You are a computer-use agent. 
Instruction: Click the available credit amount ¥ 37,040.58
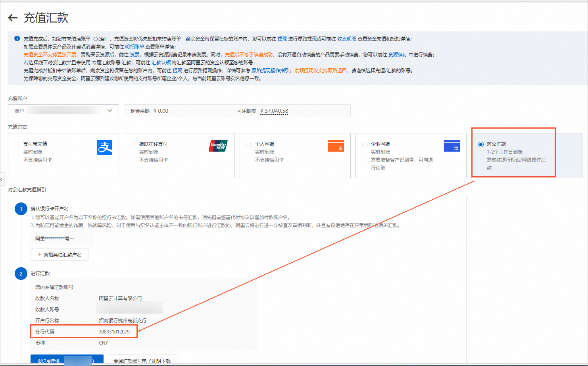[274, 111]
